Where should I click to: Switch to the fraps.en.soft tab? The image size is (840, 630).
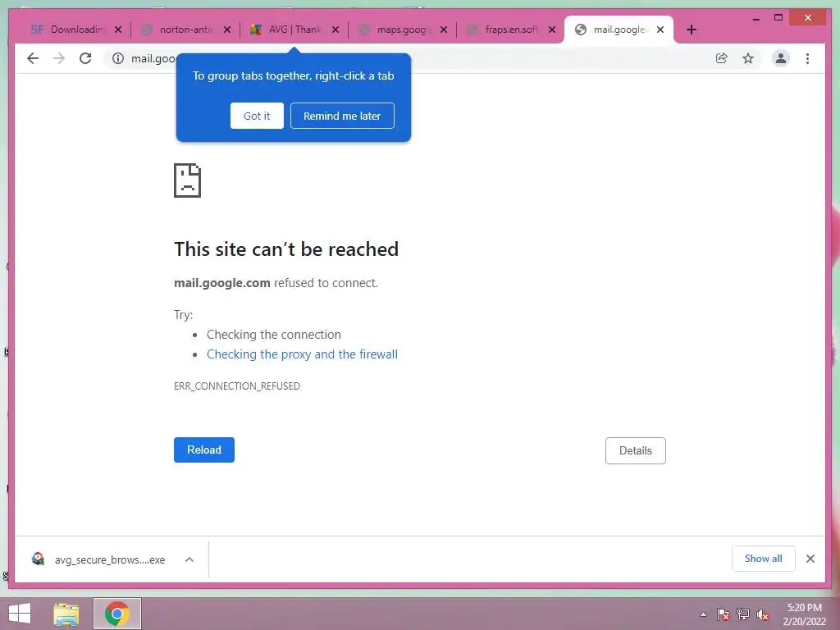pyautogui.click(x=511, y=30)
